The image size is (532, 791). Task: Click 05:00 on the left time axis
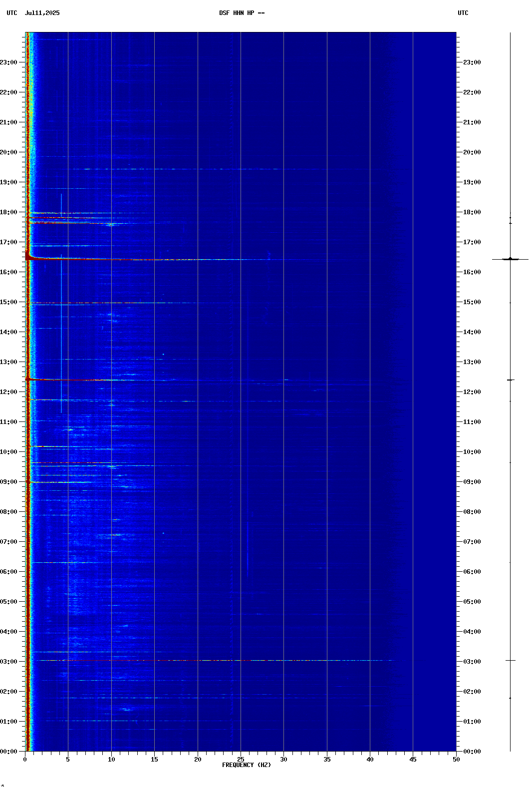point(8,602)
